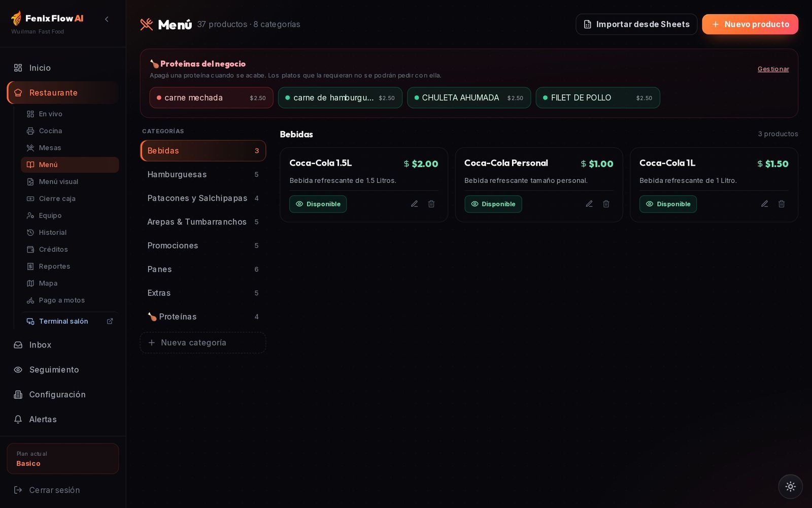Toggle Disponible status for Coca-Cola Personal
Viewport: 812px width, 508px height.
[x=493, y=204]
